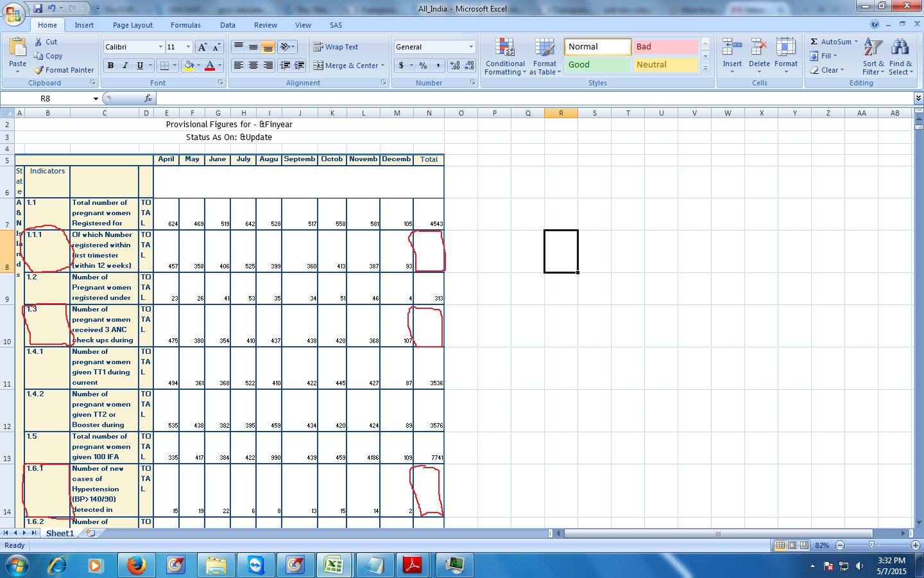
Task: Click the zoom slider handle
Action: click(x=871, y=545)
